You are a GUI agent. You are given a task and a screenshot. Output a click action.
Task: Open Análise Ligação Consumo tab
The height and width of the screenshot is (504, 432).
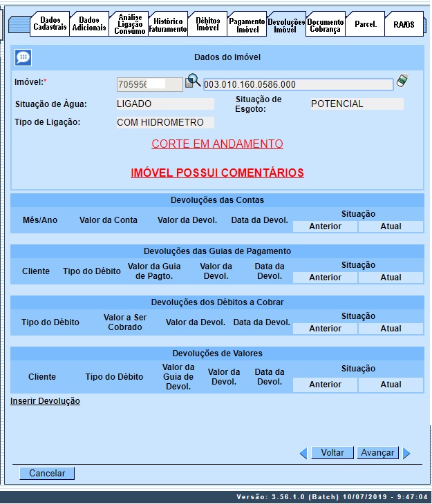[x=129, y=23]
